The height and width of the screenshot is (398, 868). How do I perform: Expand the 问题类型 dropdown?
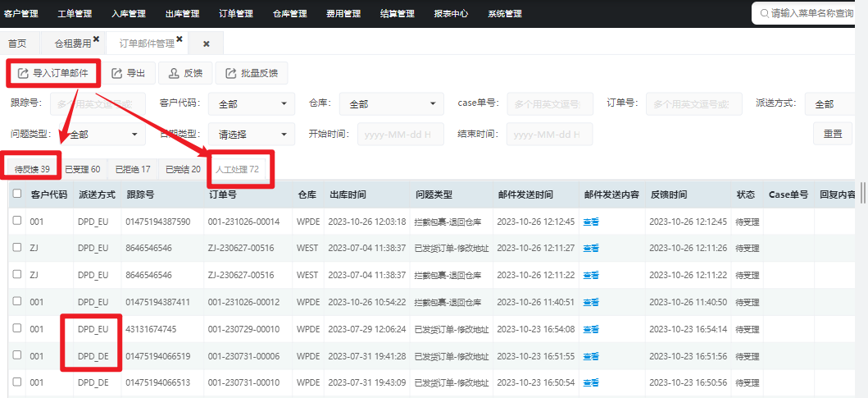[x=103, y=134]
